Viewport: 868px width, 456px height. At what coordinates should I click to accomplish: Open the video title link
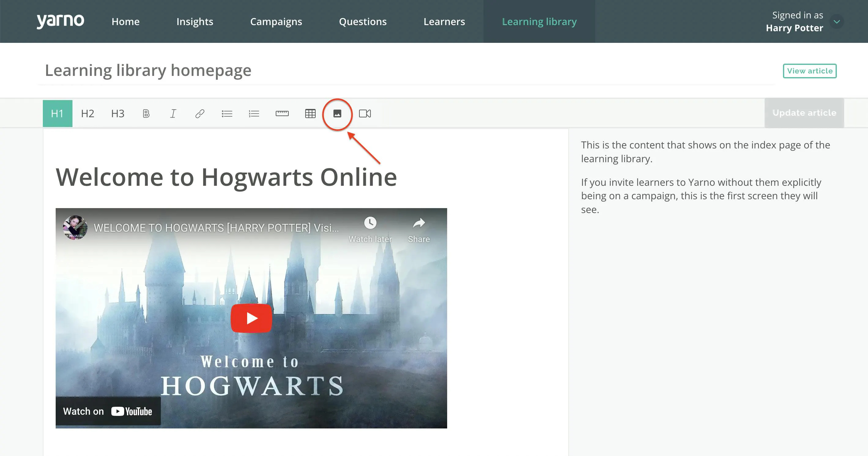click(x=216, y=228)
